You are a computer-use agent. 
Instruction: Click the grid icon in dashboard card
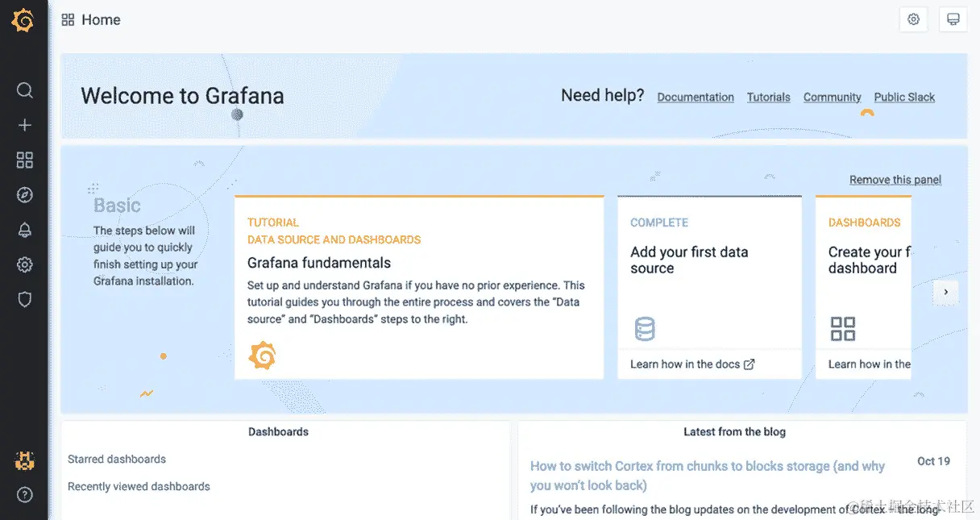(x=843, y=329)
